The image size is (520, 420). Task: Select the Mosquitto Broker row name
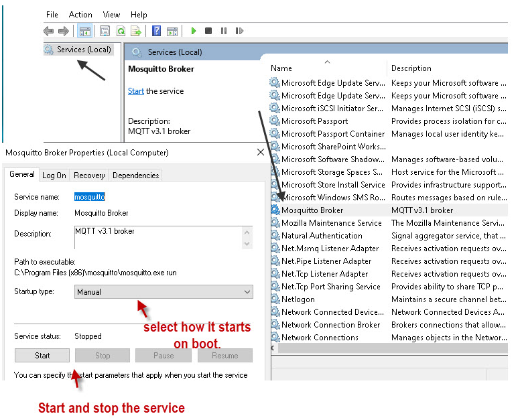312,210
